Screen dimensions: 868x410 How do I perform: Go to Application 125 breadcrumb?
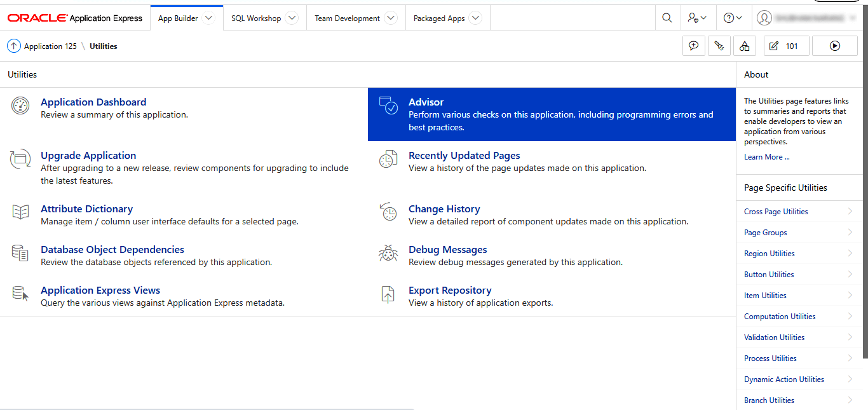coord(50,46)
